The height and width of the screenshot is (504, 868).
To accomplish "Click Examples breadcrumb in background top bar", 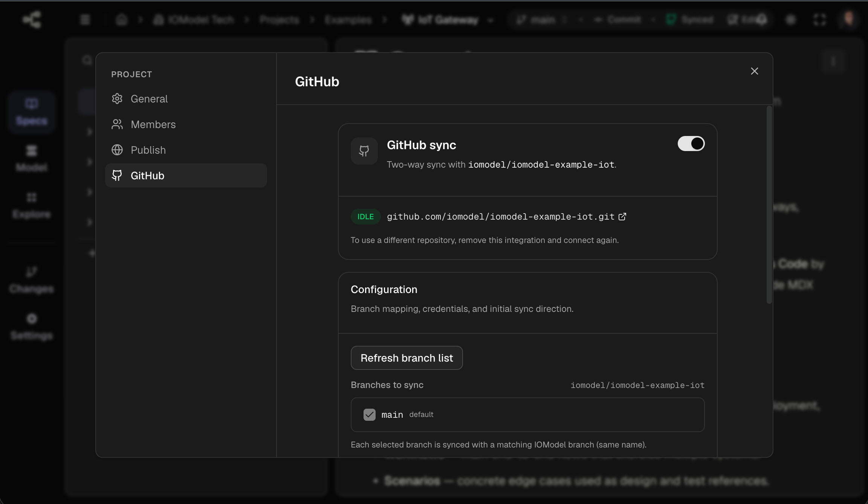I will point(348,19).
